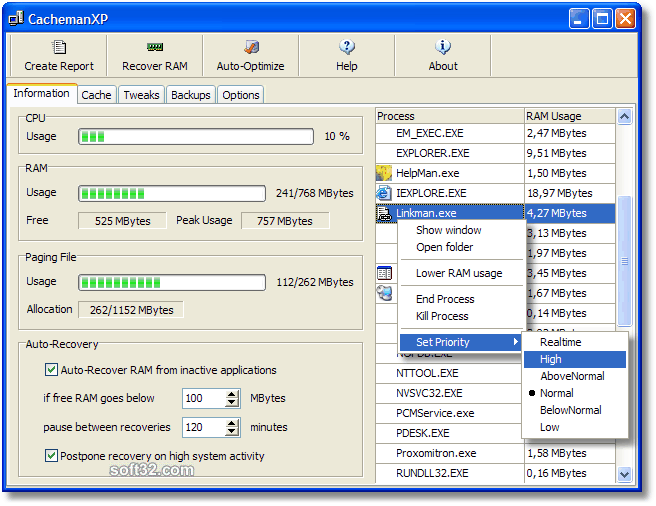The width and height of the screenshot is (656, 506).
Task: Select the PDESK.EXE process row
Action: (x=448, y=433)
